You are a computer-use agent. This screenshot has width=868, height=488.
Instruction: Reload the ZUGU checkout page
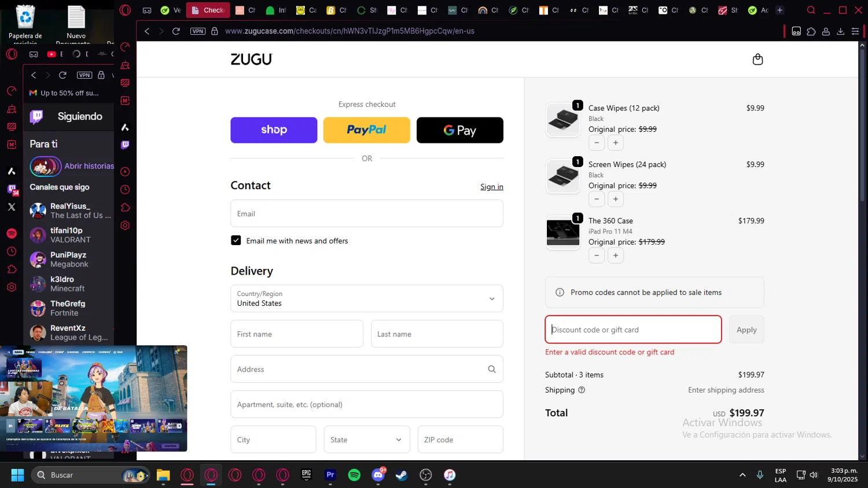176,31
